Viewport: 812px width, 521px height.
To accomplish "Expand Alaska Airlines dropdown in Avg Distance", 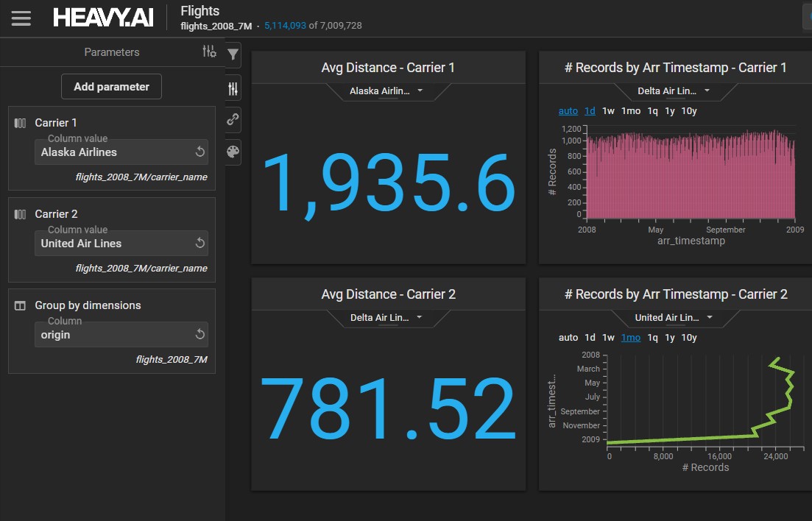I will (x=387, y=91).
